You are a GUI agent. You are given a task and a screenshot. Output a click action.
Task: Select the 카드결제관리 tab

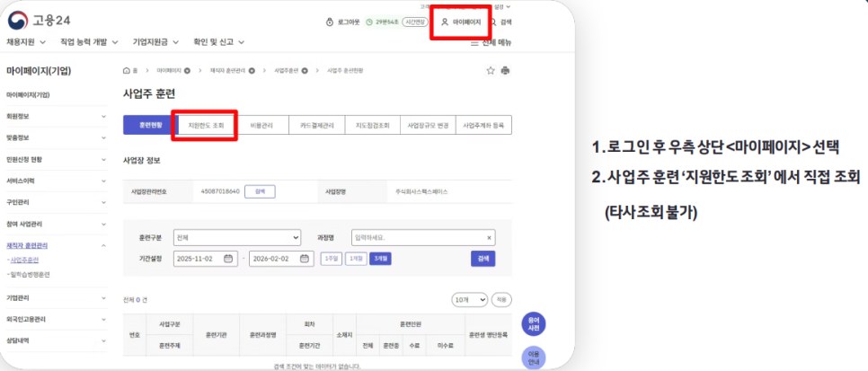pos(316,125)
